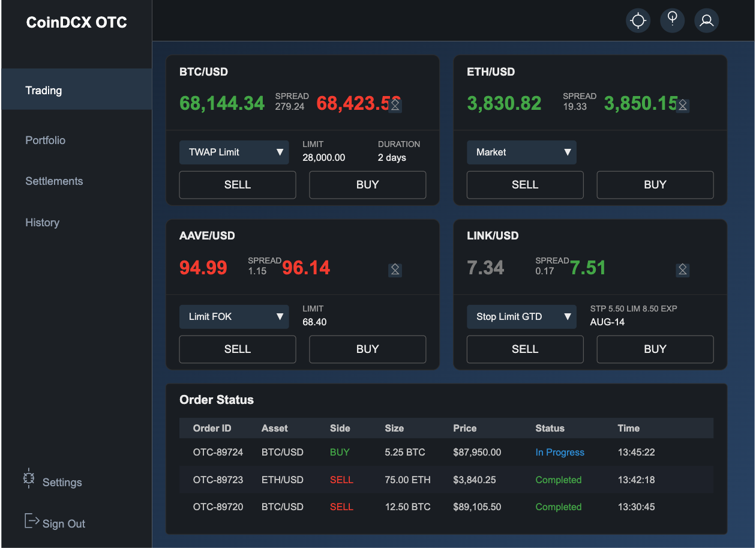Click SELL on the AAVE/USD card
Viewport: 756px width, 548px height.
(238, 349)
